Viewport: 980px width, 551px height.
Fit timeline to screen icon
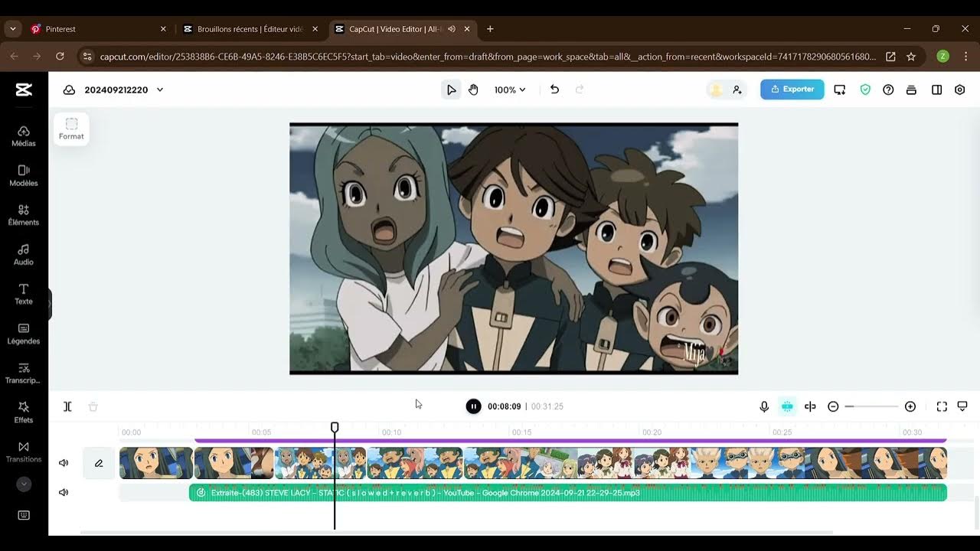pyautogui.click(x=942, y=406)
